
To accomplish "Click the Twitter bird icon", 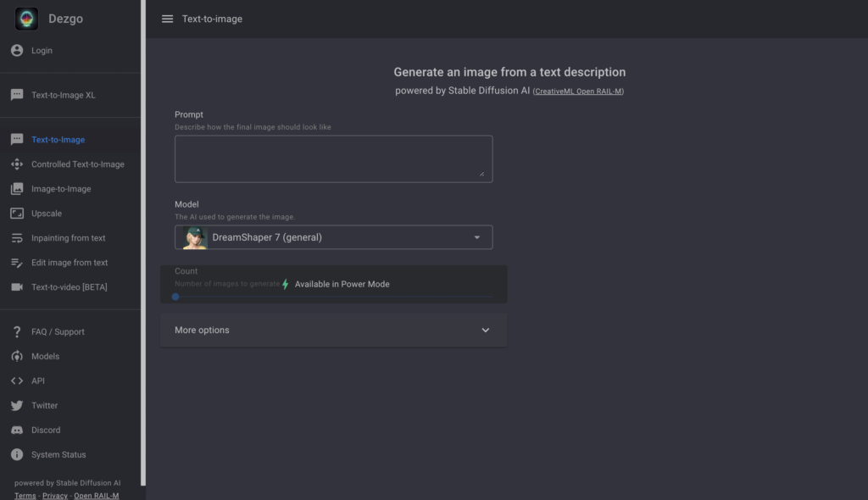I will (x=17, y=405).
